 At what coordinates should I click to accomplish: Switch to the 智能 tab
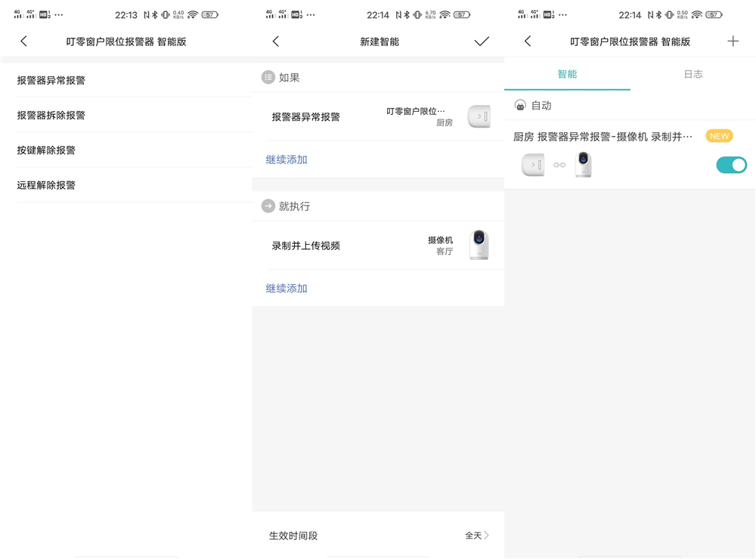[566, 74]
